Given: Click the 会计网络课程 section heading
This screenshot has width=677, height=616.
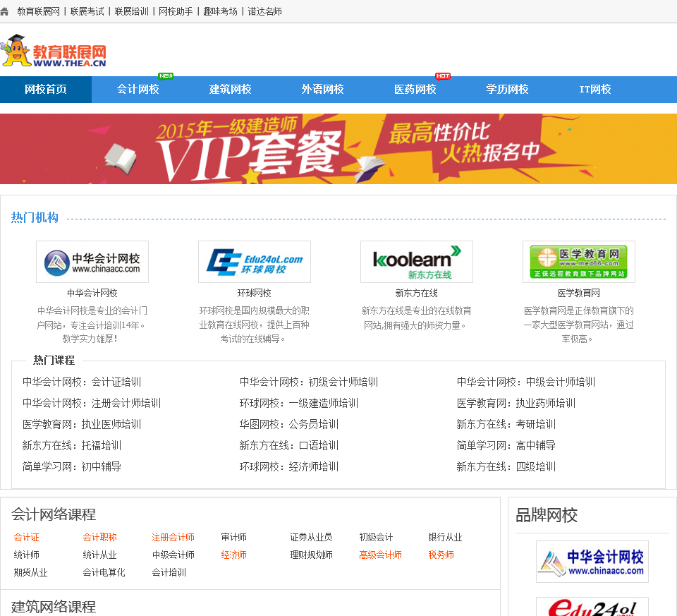Looking at the screenshot, I should 54,514.
